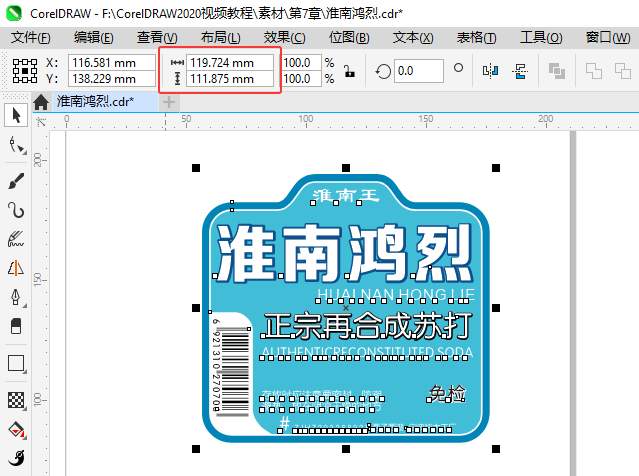Open the 窗口(W) menu
639x476 pixels.
click(x=608, y=37)
